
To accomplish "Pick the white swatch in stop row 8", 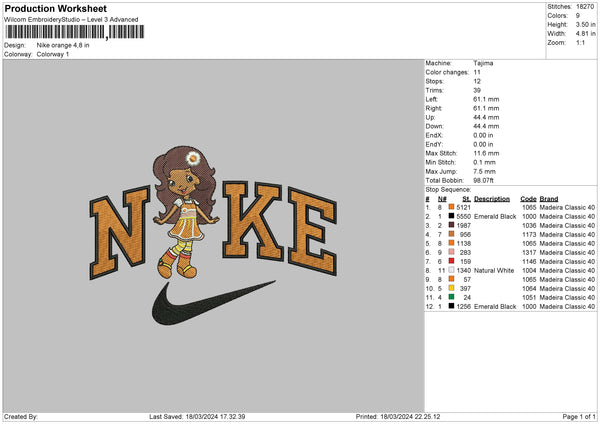I will (x=452, y=270).
